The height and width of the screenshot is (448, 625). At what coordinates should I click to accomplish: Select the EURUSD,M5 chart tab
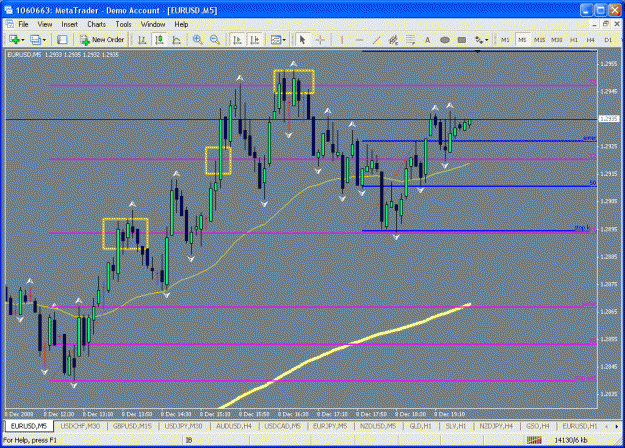[29, 426]
